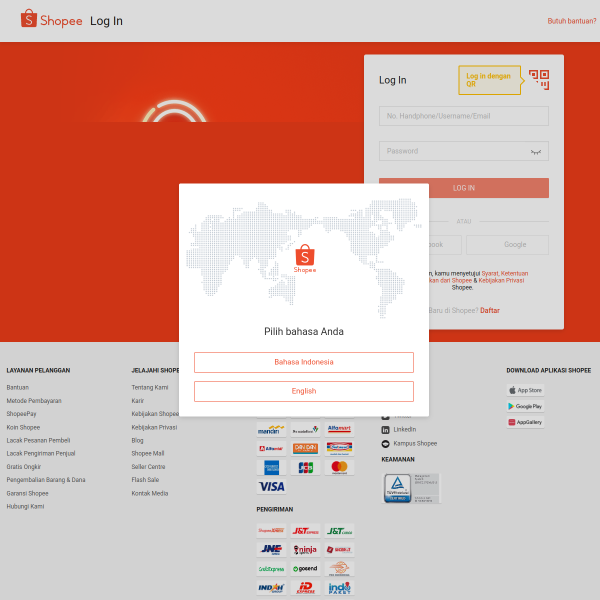Click the iD Express logo
This screenshot has width=600, height=600.
[x=305, y=587]
